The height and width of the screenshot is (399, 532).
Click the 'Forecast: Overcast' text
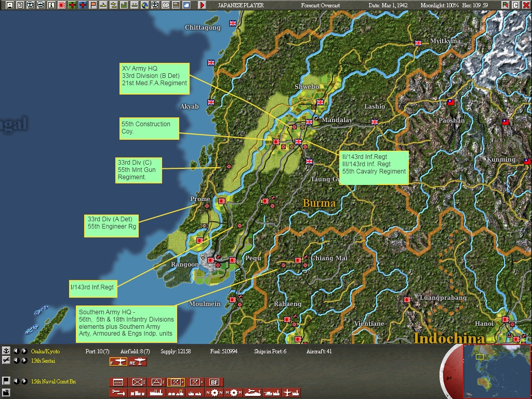pos(320,5)
